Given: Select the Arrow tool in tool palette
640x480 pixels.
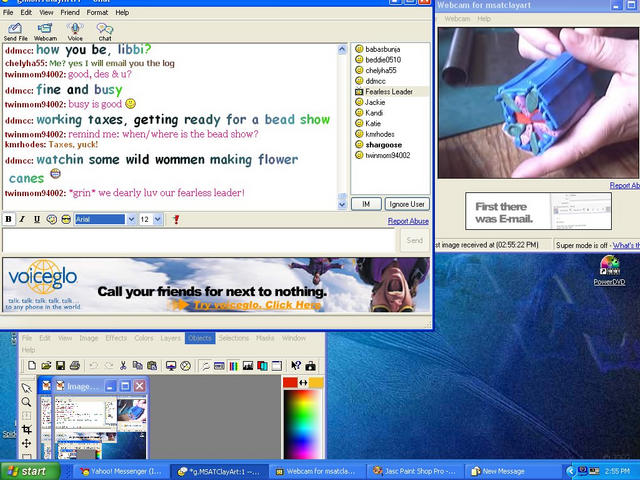Looking at the screenshot, I should click(x=27, y=388).
